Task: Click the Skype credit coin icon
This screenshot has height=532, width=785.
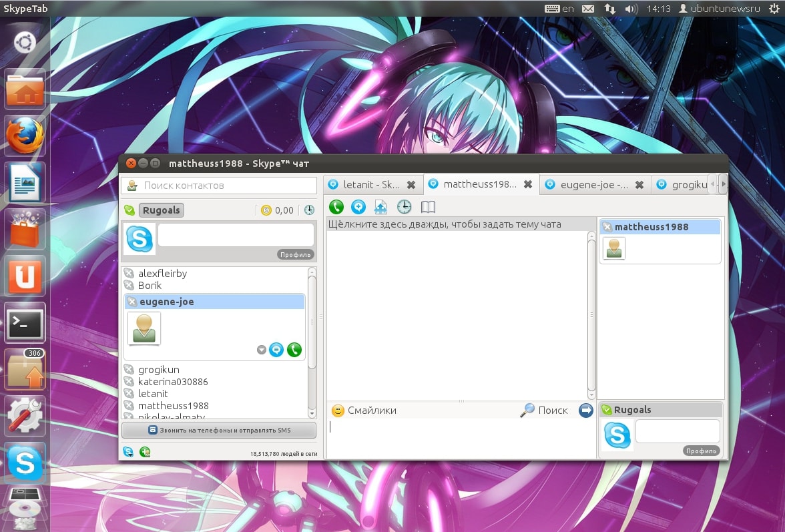Action: (266, 210)
